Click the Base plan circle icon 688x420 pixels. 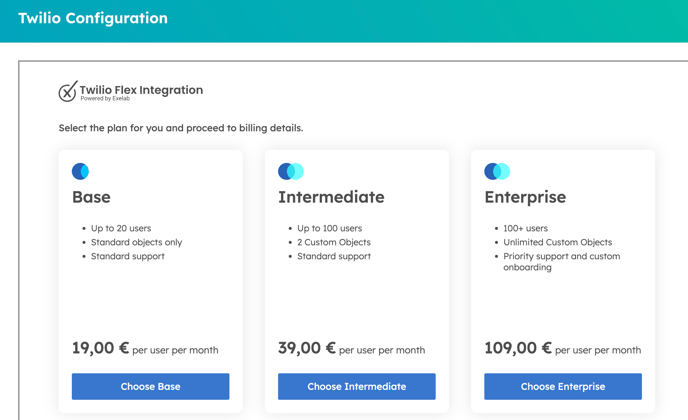pyautogui.click(x=80, y=171)
